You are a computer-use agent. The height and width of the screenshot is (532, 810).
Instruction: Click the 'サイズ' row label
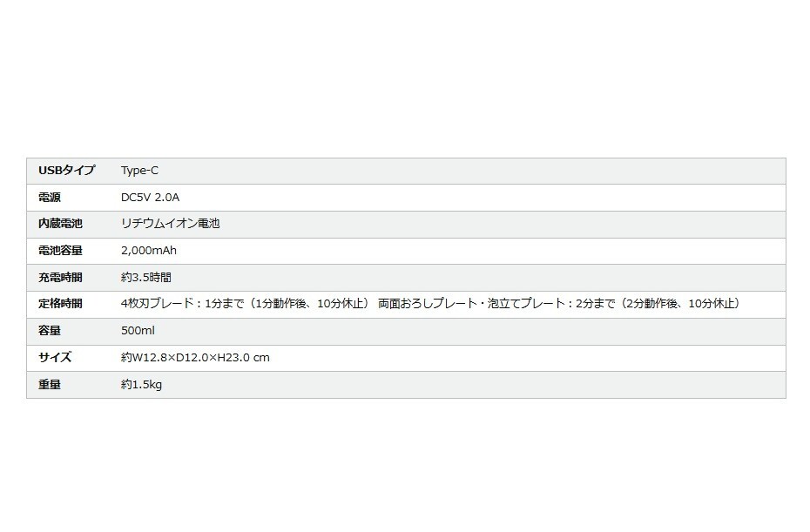click(x=55, y=357)
